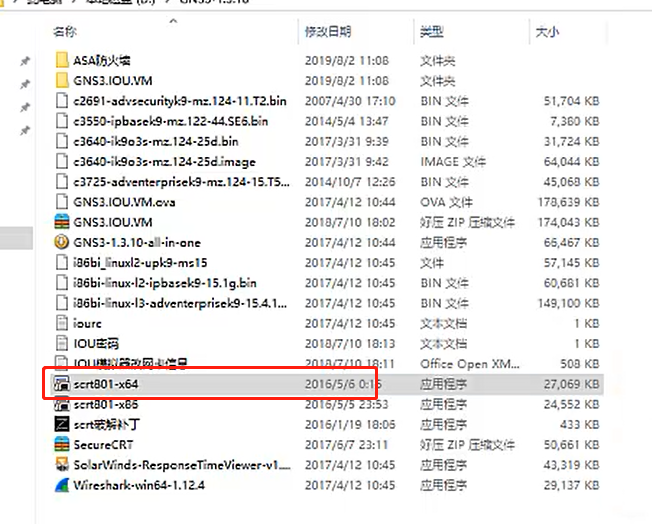This screenshot has width=652, height=524.
Task: Click the c3640-ik9o3s-mz.124-25d.image file icon
Action: coord(62,161)
